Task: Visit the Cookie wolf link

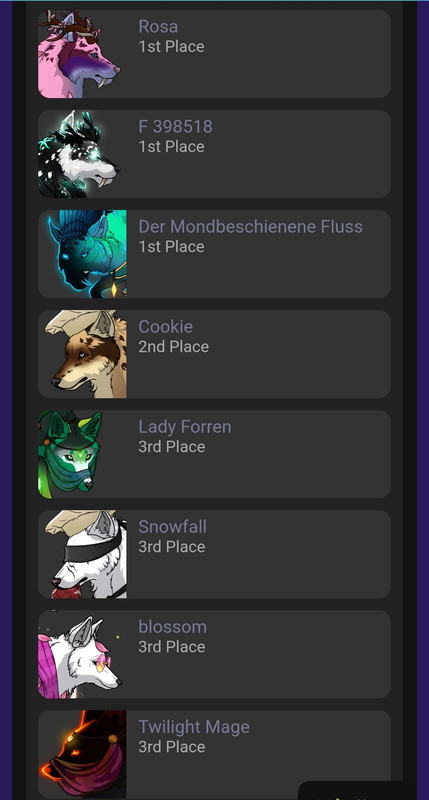Action: 166,327
